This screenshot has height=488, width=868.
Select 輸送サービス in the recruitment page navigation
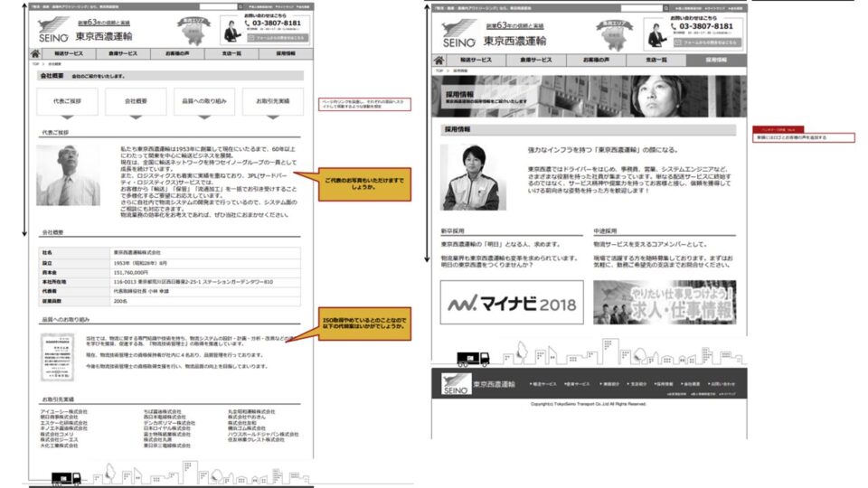click(476, 60)
